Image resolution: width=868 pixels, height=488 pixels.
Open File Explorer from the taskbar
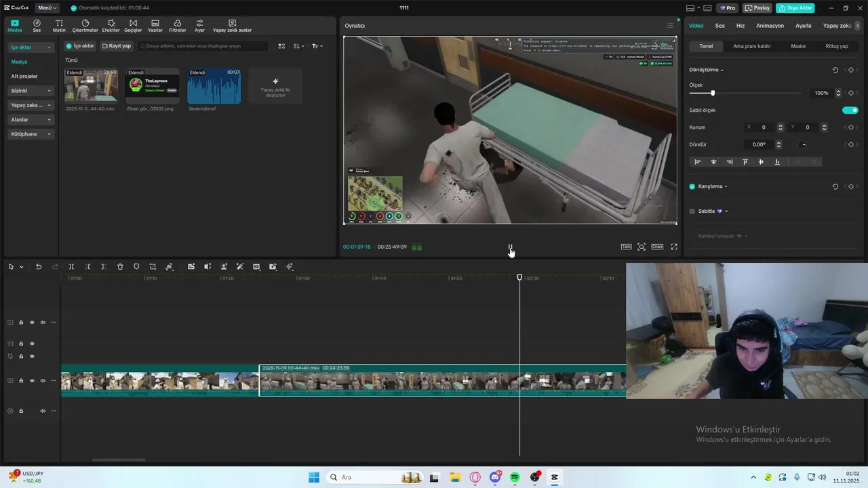[x=454, y=477]
